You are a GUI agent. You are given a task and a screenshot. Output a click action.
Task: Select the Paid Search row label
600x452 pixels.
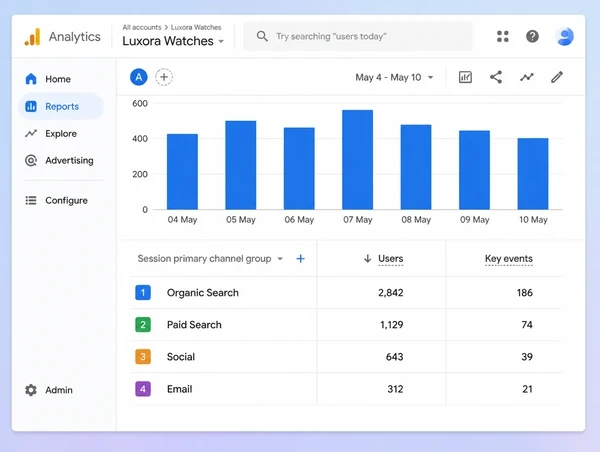pyautogui.click(x=194, y=325)
